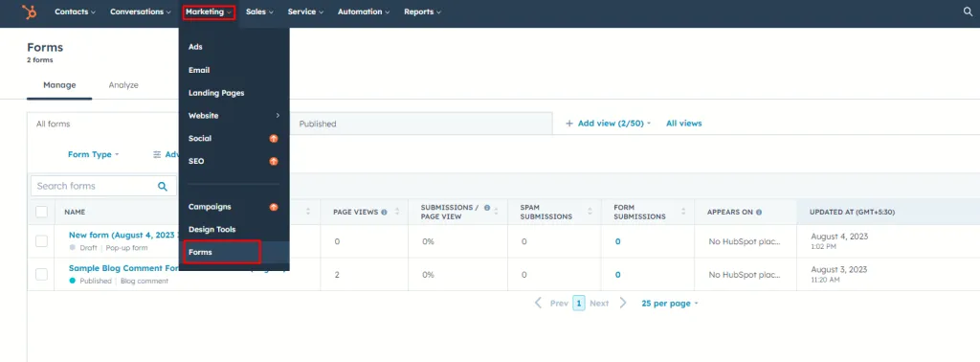Check the New form row checkbox
The image size is (980, 362).
tap(41, 241)
